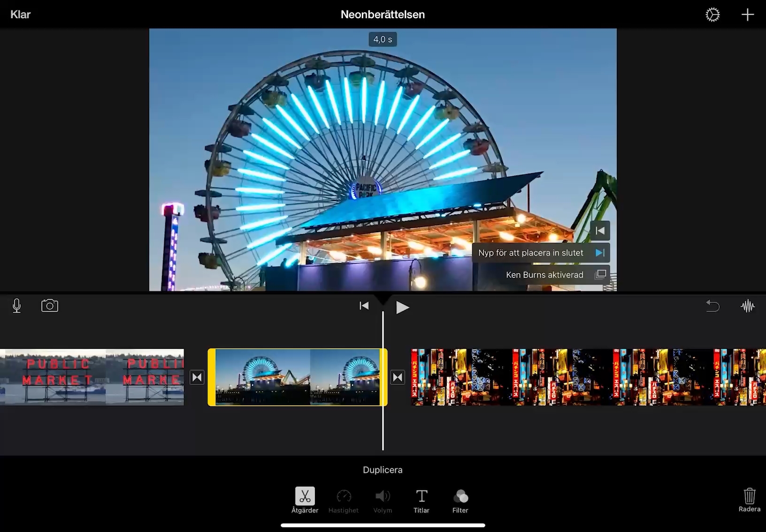Open the Titlar text tab
This screenshot has width=766, height=532.
[x=421, y=501]
